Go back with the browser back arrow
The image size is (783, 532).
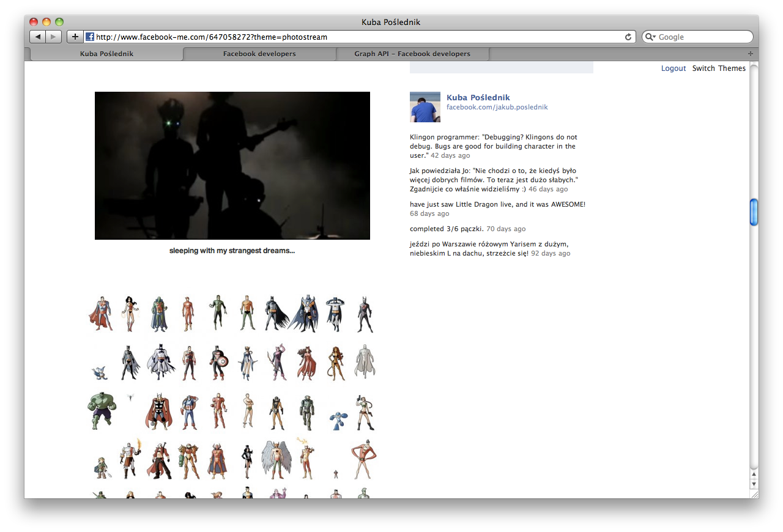click(38, 37)
